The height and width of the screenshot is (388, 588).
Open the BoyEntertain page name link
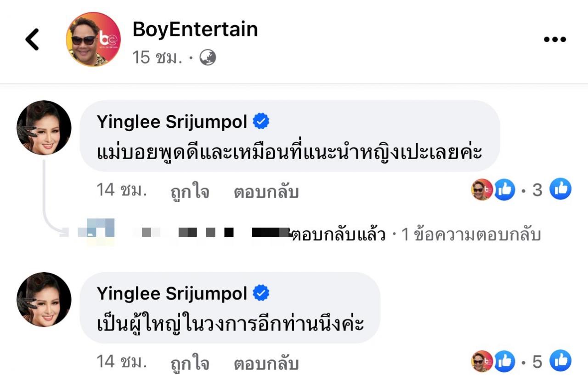195,29
